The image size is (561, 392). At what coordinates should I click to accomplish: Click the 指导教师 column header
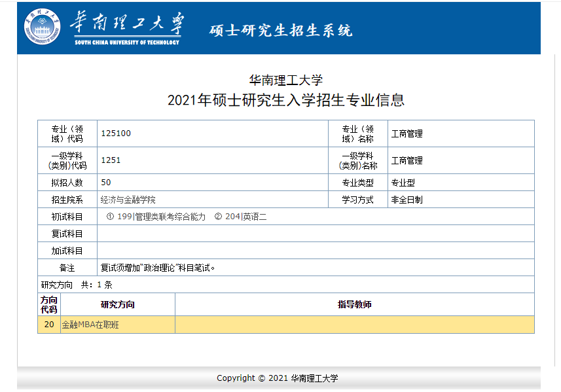(x=355, y=304)
